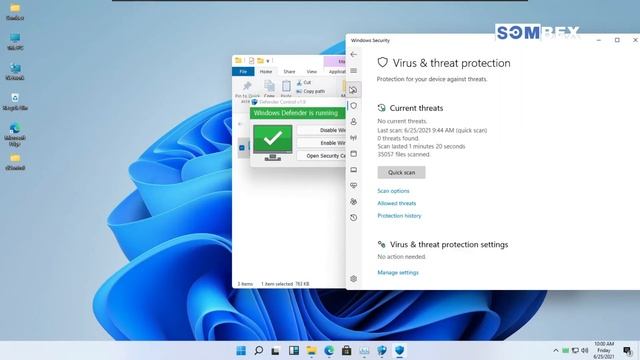Click the green checkmark monitor status image

pos(273,142)
